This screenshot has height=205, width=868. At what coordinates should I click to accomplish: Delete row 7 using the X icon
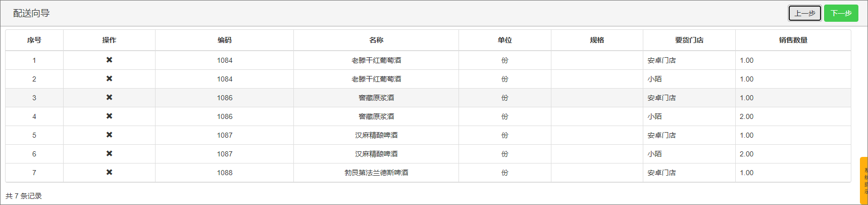click(x=109, y=172)
